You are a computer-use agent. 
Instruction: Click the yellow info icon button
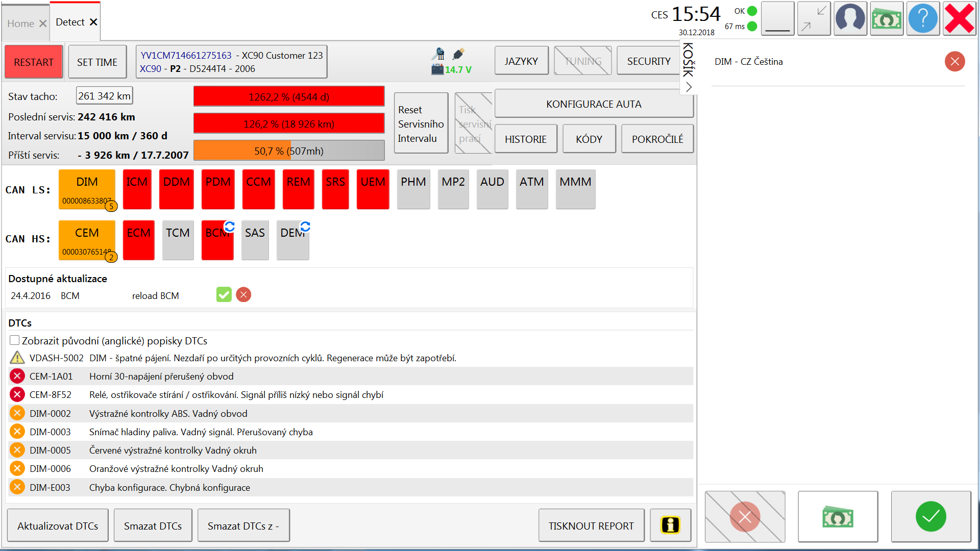click(670, 525)
